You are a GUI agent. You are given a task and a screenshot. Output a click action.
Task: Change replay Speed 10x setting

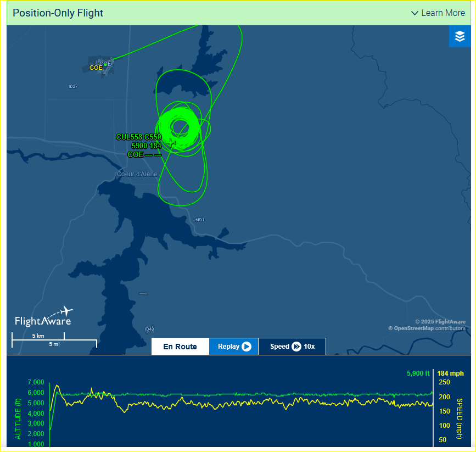pos(292,347)
